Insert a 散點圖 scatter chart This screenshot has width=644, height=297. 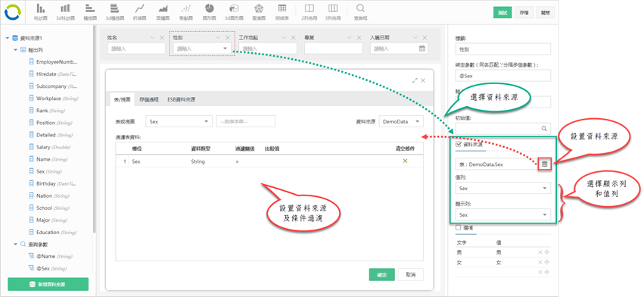pyautogui.click(x=186, y=12)
